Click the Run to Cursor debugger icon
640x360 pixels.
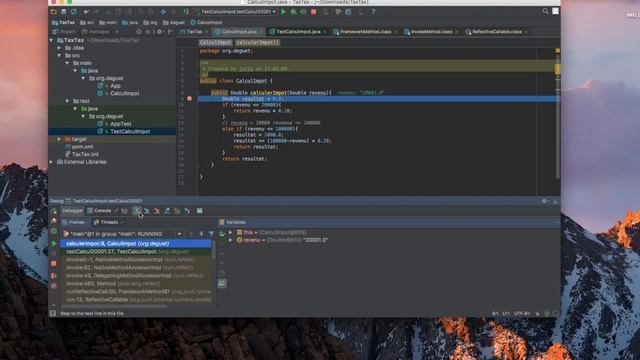187,211
